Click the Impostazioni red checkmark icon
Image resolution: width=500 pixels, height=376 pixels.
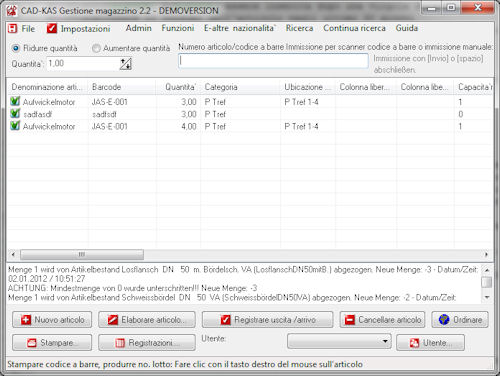[52, 28]
